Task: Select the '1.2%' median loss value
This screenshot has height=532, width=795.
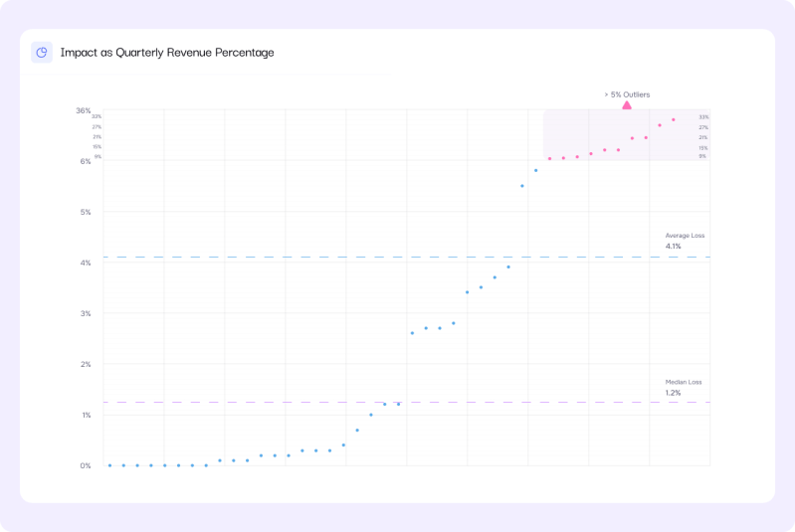Action: pos(673,393)
